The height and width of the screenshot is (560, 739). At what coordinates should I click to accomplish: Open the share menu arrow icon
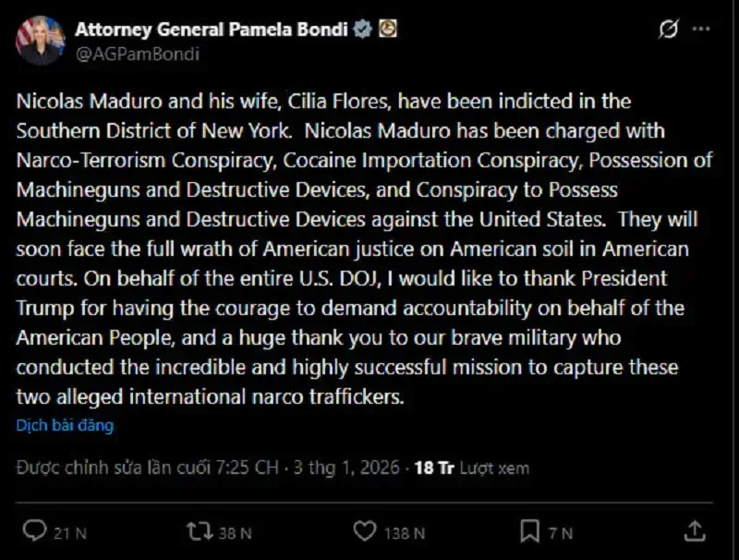click(x=694, y=530)
